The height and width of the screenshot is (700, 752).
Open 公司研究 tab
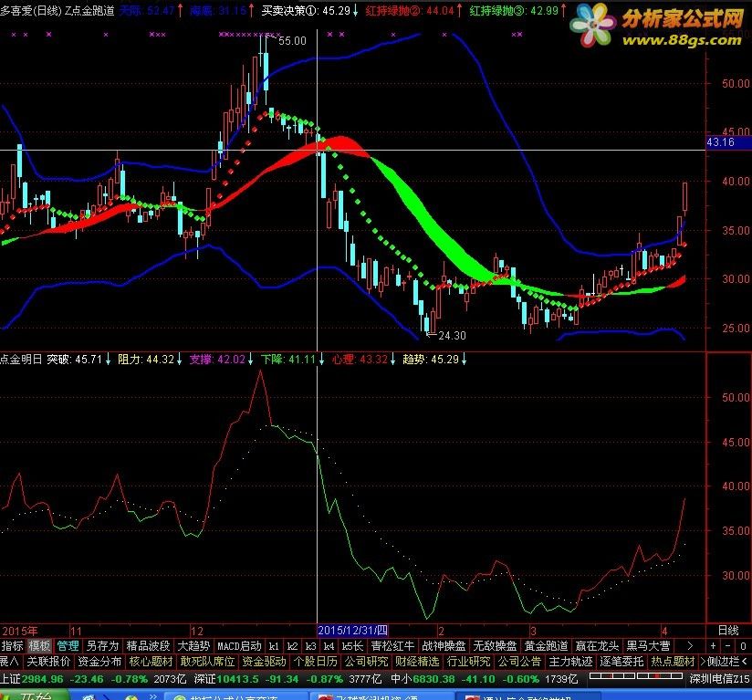pyautogui.click(x=366, y=661)
